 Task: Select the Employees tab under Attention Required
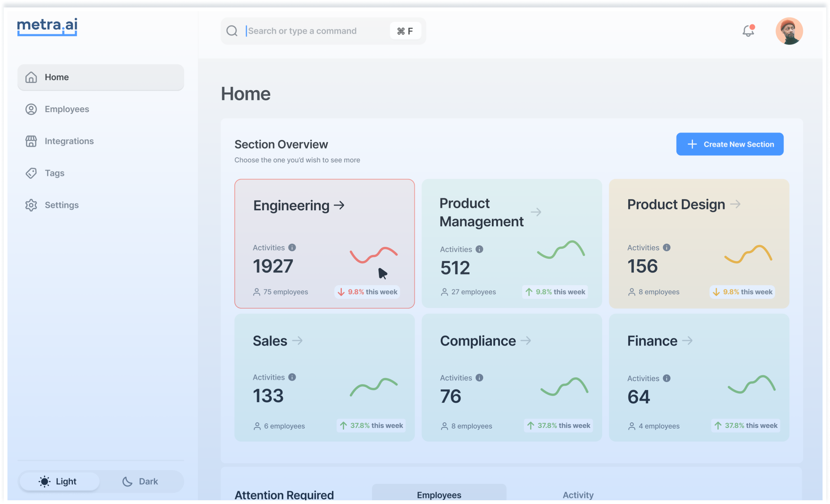tap(439, 495)
